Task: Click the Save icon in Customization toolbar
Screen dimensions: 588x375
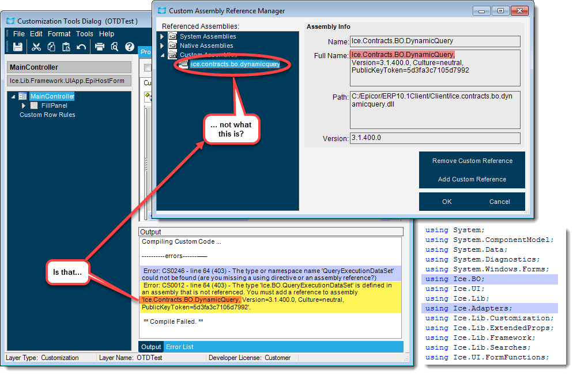Action: (x=18, y=47)
